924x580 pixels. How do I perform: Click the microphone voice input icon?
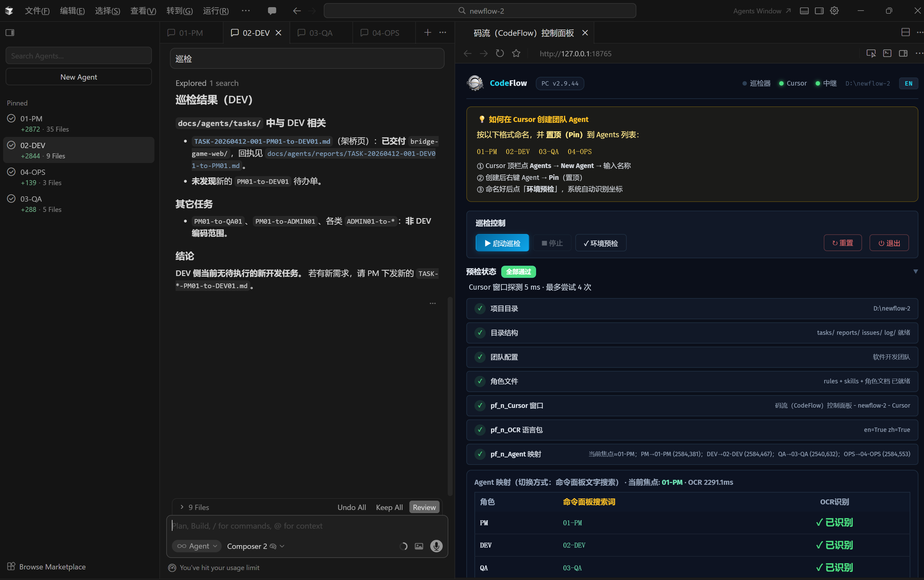click(x=436, y=546)
